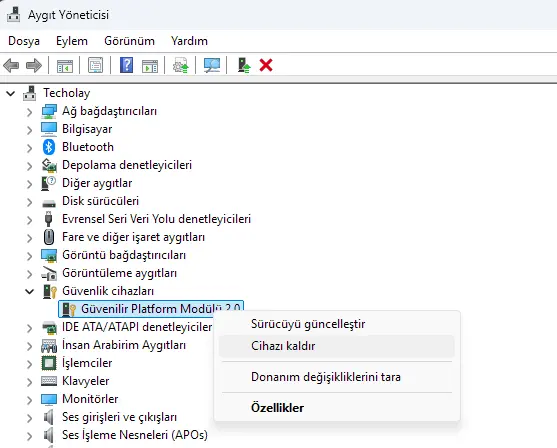Expand the Klavyeler category
The width and height of the screenshot is (557, 448).
click(29, 382)
